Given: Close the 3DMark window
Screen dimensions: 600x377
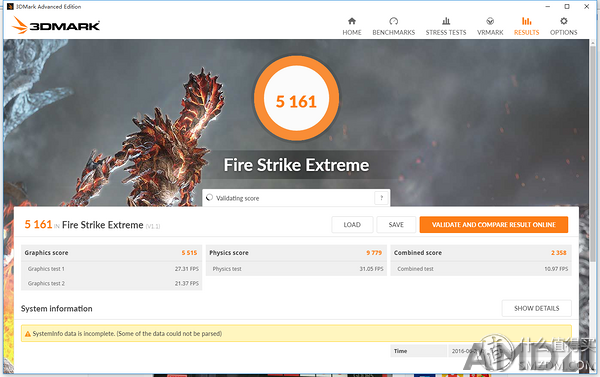Looking at the screenshot, I should coord(586,7).
